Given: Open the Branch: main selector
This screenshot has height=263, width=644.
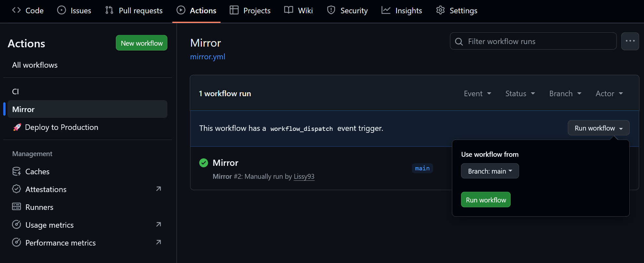Looking at the screenshot, I should (490, 171).
